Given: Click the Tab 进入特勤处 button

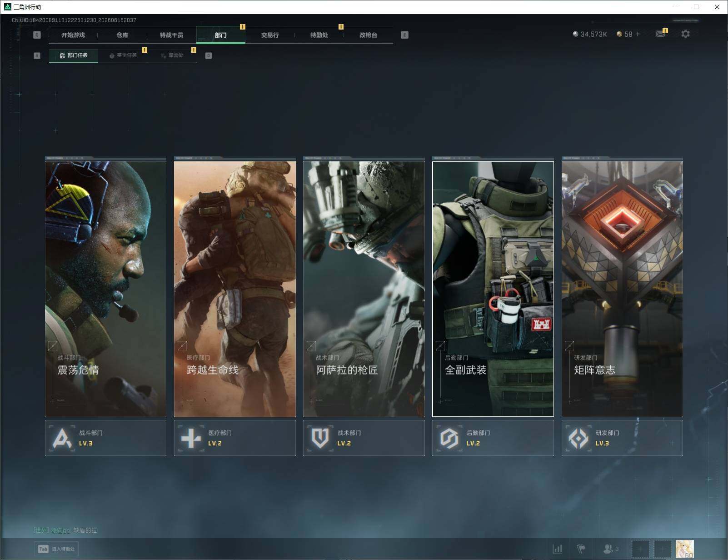Looking at the screenshot, I should (x=56, y=549).
